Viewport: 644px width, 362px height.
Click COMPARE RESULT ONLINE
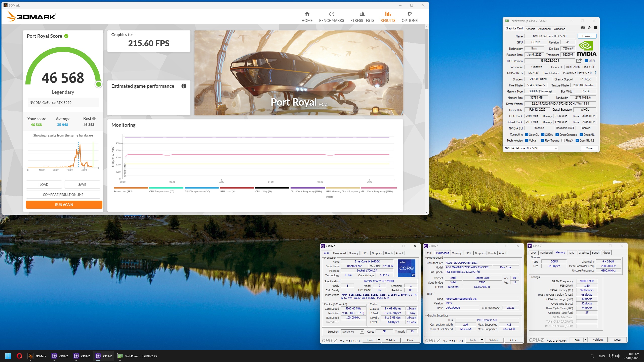tap(63, 195)
